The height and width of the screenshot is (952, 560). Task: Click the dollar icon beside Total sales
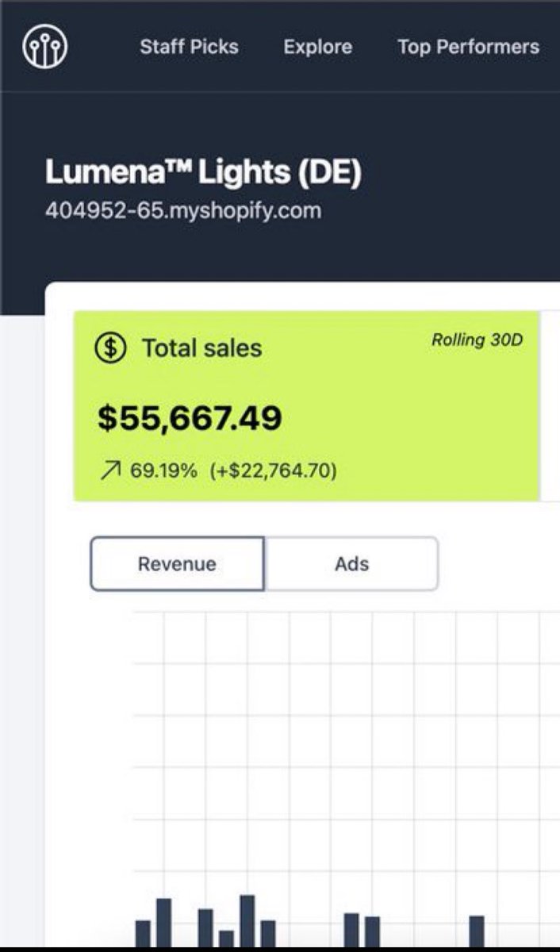[110, 347]
